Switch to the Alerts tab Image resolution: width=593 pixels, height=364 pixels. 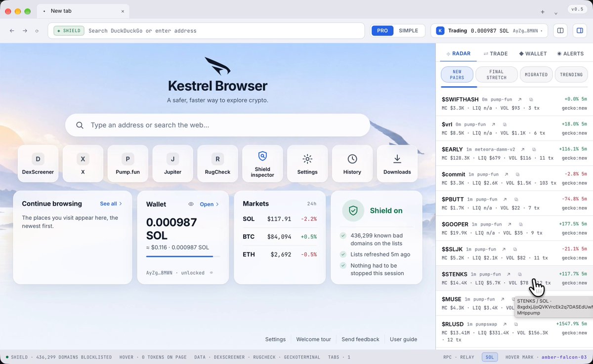click(570, 53)
